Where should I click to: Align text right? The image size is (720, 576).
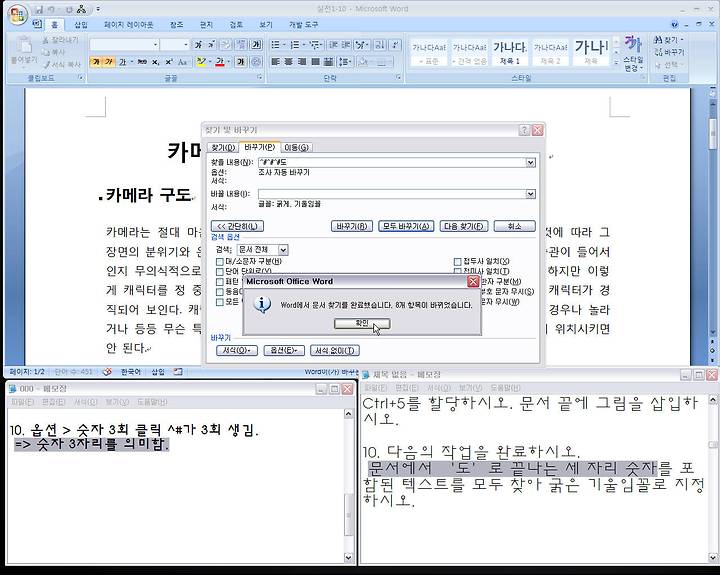tap(302, 62)
